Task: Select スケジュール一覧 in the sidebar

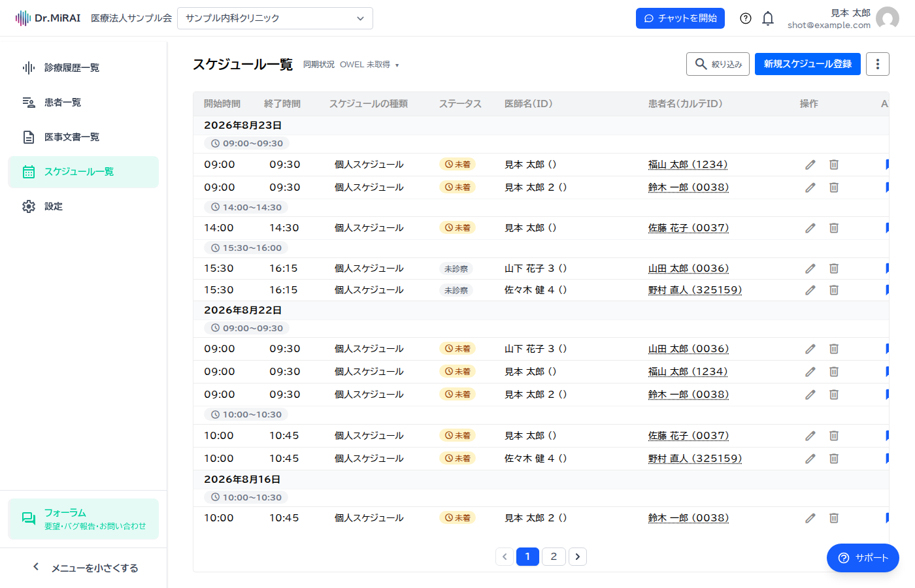Action: pos(84,172)
